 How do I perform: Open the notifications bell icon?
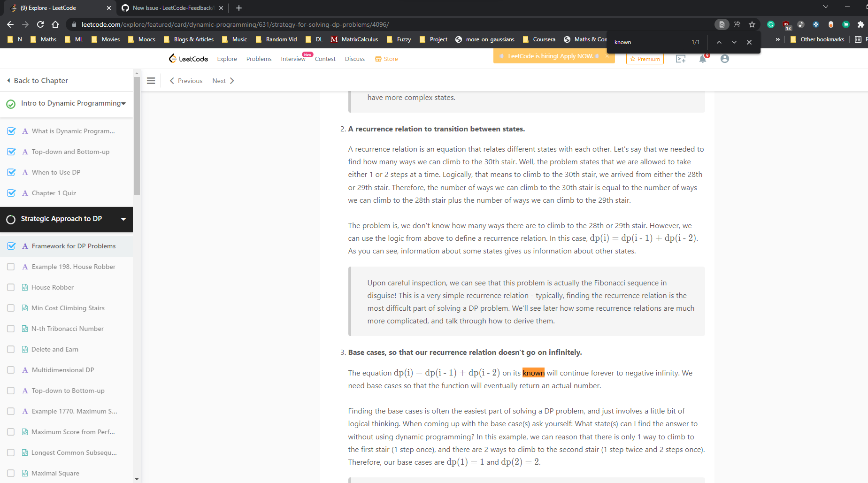pos(703,59)
